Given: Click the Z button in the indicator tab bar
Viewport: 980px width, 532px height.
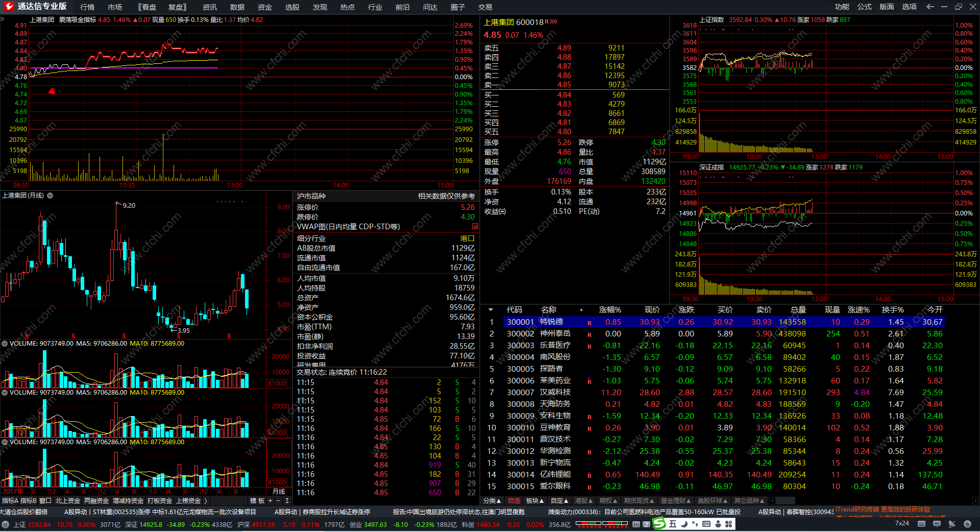Looking at the screenshot, I should pos(287,501).
